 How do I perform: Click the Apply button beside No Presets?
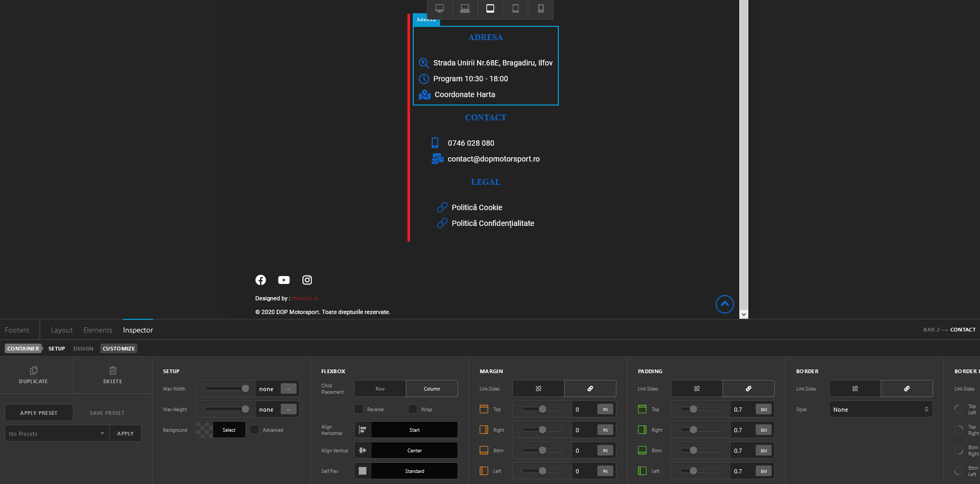point(125,433)
